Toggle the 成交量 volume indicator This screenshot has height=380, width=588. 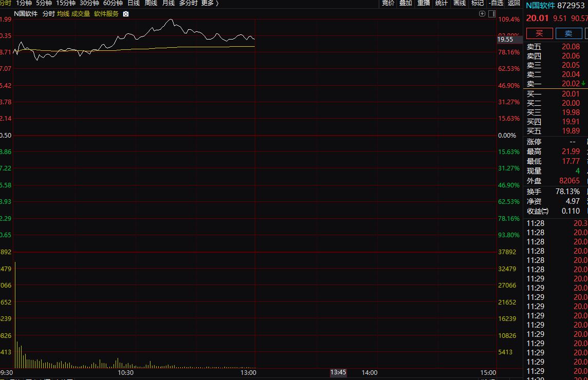click(x=81, y=14)
